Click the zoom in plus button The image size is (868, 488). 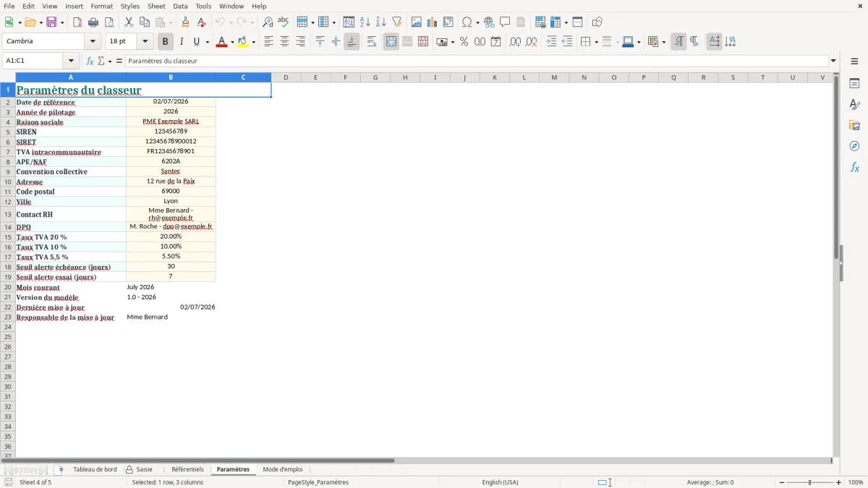(x=839, y=482)
